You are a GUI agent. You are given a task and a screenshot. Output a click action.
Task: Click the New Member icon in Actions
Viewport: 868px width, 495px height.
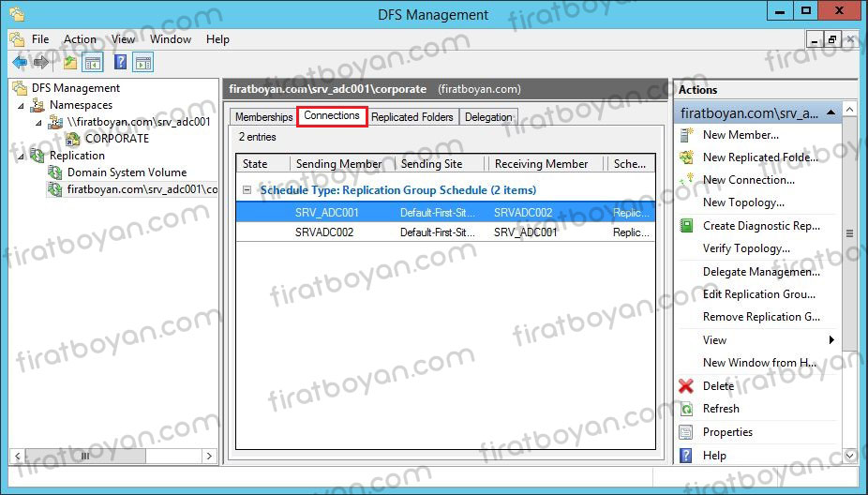[x=686, y=135]
